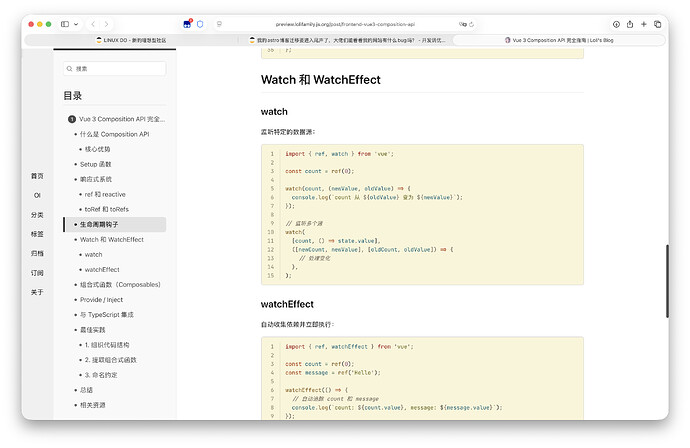The width and height of the screenshot is (690, 448).
Task: Go forward to the next page
Action: (x=106, y=24)
